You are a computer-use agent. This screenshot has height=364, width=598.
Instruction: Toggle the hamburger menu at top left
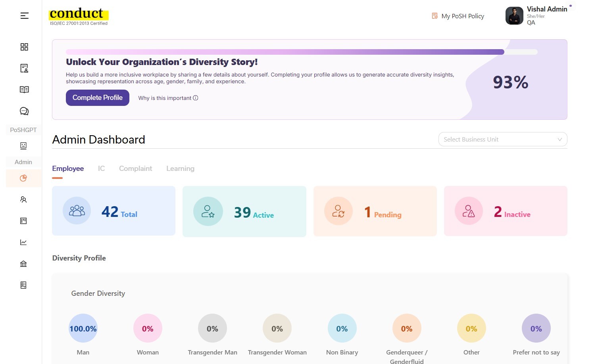pos(24,15)
